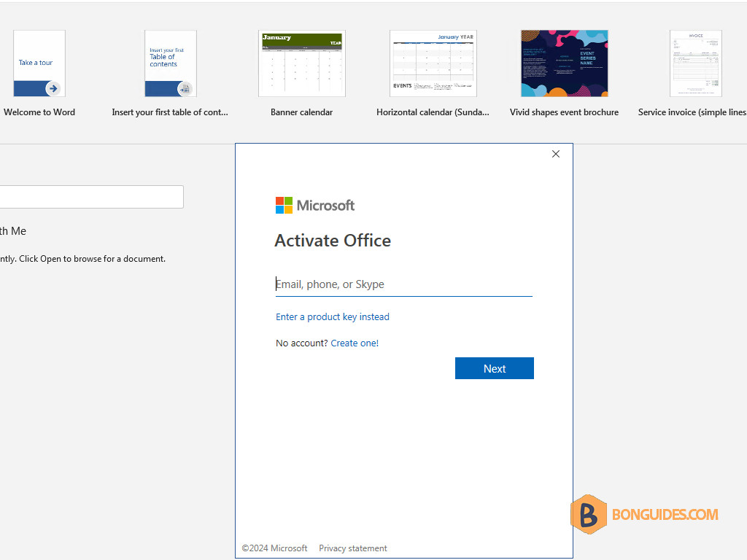Open the Privacy statement link
The image size is (747, 560).
coord(352,548)
